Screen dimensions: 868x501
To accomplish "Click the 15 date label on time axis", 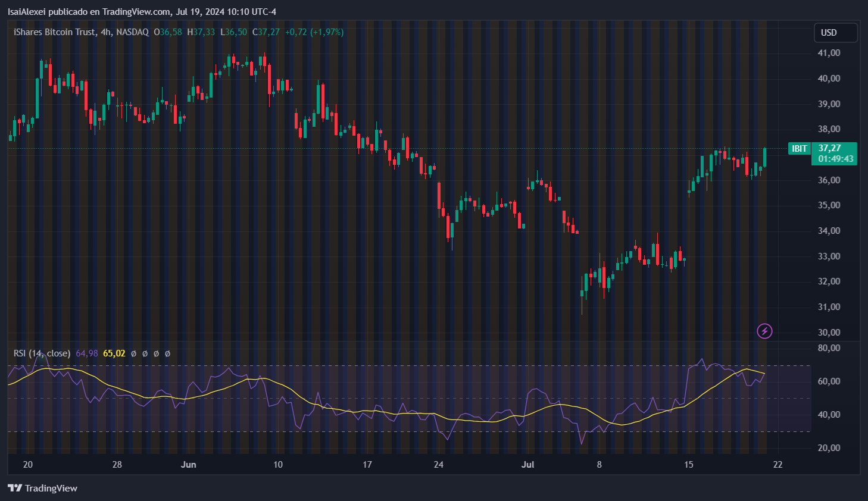I will tap(689, 465).
